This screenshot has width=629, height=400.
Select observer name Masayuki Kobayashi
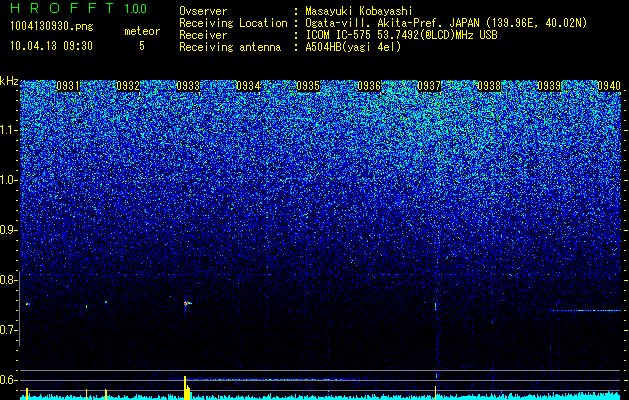pyautogui.click(x=359, y=11)
